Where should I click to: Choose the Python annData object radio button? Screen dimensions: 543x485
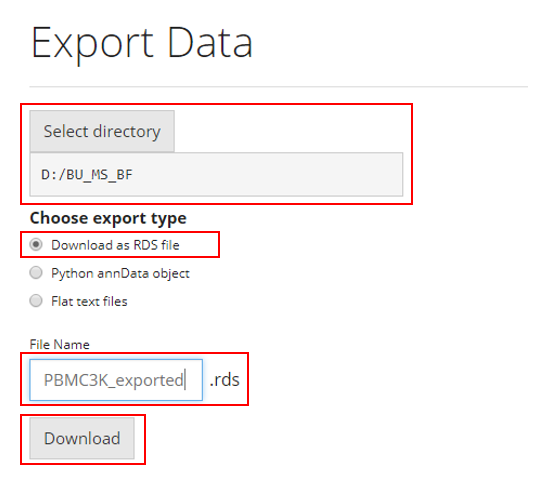tap(36, 273)
